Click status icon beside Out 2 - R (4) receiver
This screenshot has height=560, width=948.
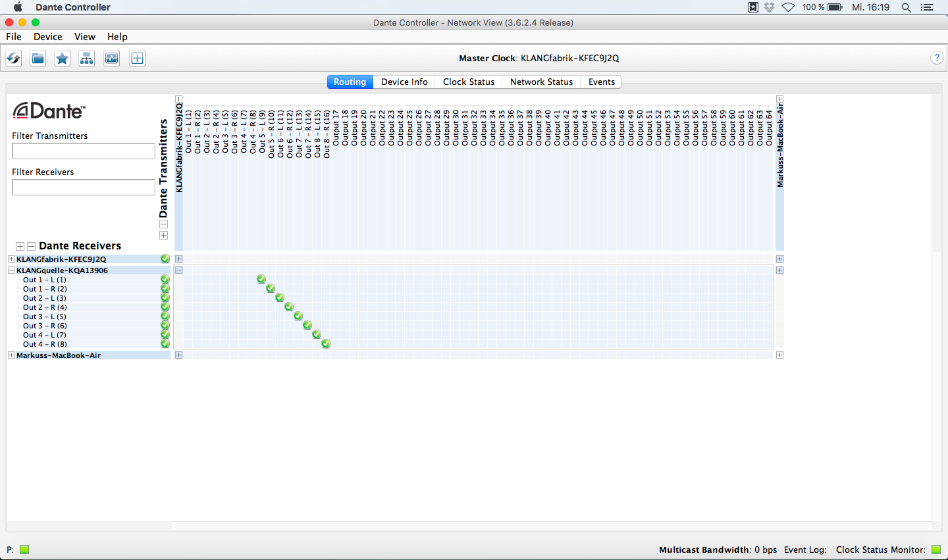[x=165, y=307]
